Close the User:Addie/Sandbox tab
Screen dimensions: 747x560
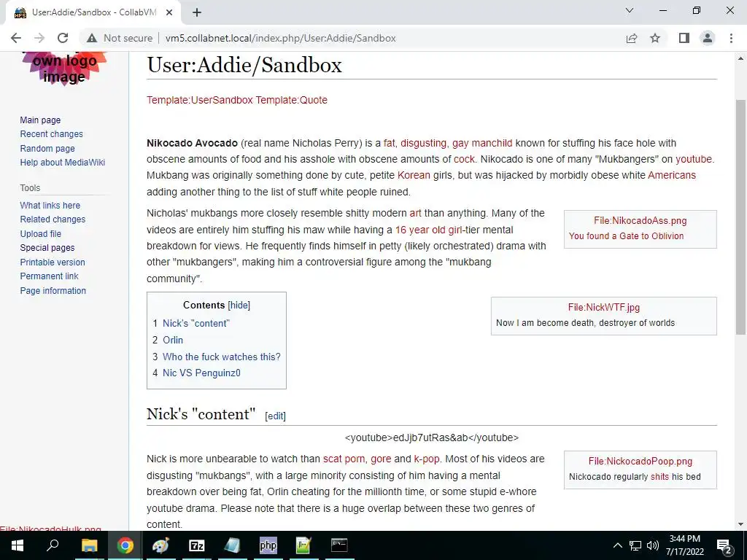[x=169, y=12]
